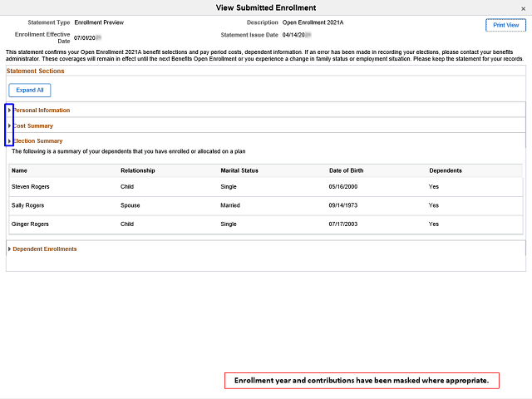This screenshot has width=532, height=399.
Task: Click Sally's birth date 09/14/1973
Action: pyautogui.click(x=346, y=205)
